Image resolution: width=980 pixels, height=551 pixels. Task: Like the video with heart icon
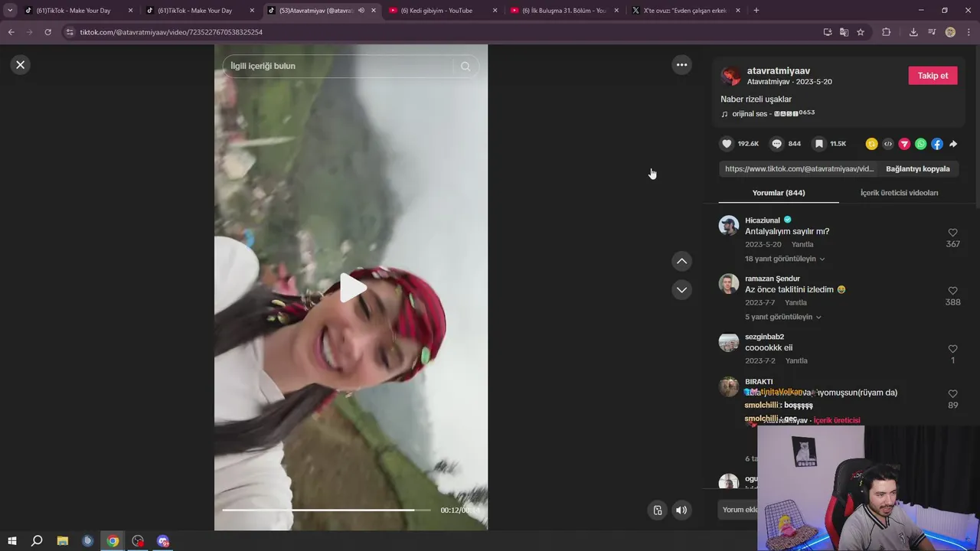(727, 144)
